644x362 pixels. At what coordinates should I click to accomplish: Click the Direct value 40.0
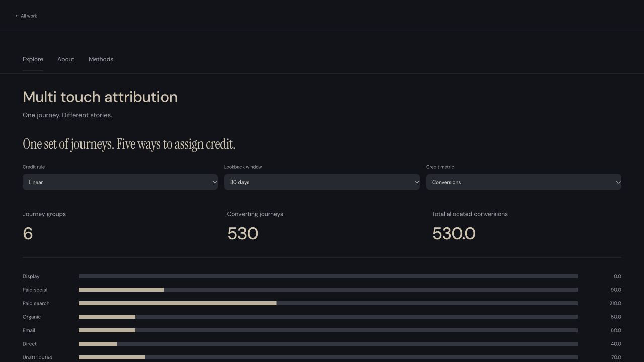[x=616, y=344]
